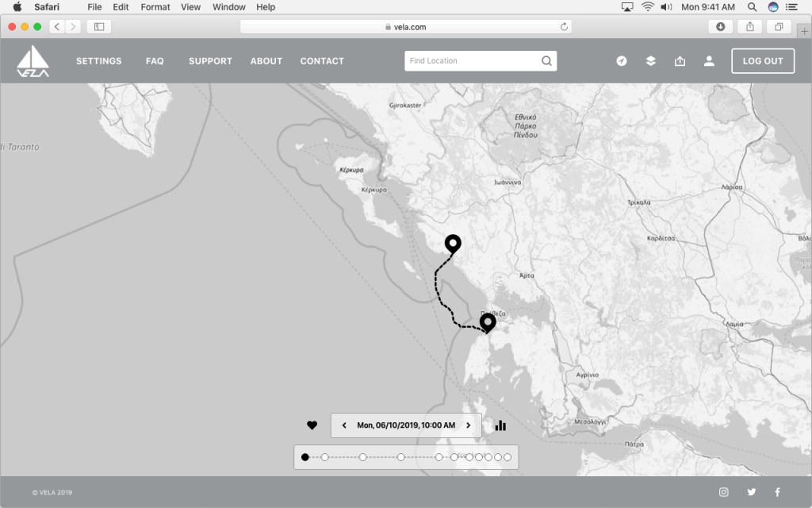Favorite this route with the heart icon
This screenshot has height=508, width=812.
[312, 425]
